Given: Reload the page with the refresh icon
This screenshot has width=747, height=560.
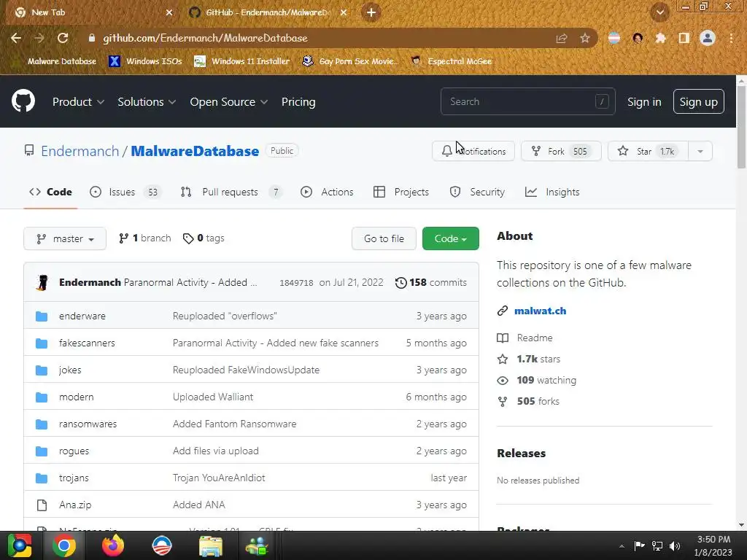Looking at the screenshot, I should click(63, 38).
